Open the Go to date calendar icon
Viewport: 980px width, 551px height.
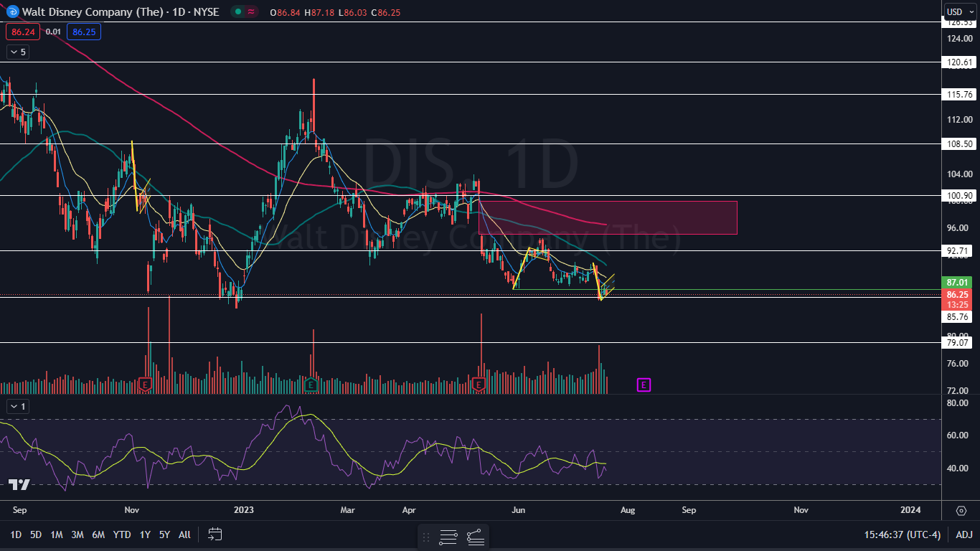point(215,534)
